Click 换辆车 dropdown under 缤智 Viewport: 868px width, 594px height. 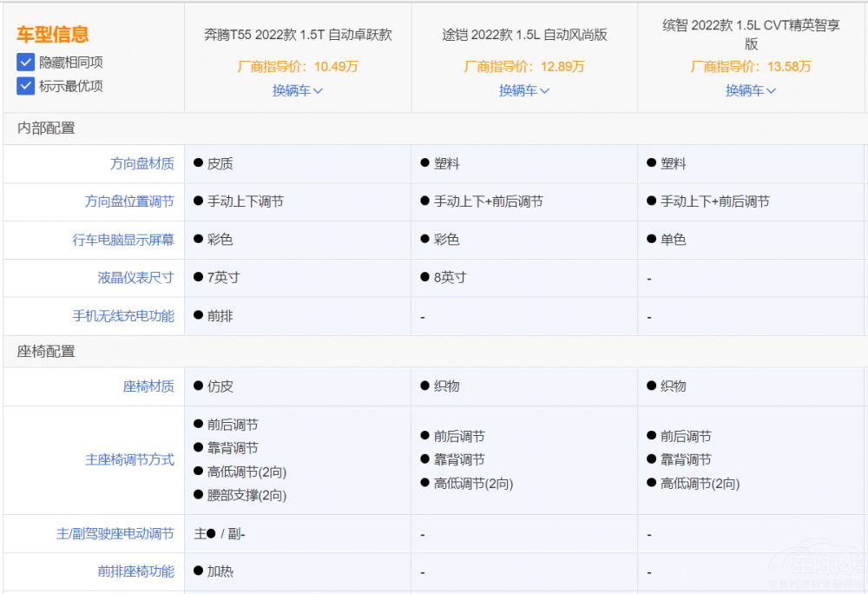pyautogui.click(x=751, y=90)
